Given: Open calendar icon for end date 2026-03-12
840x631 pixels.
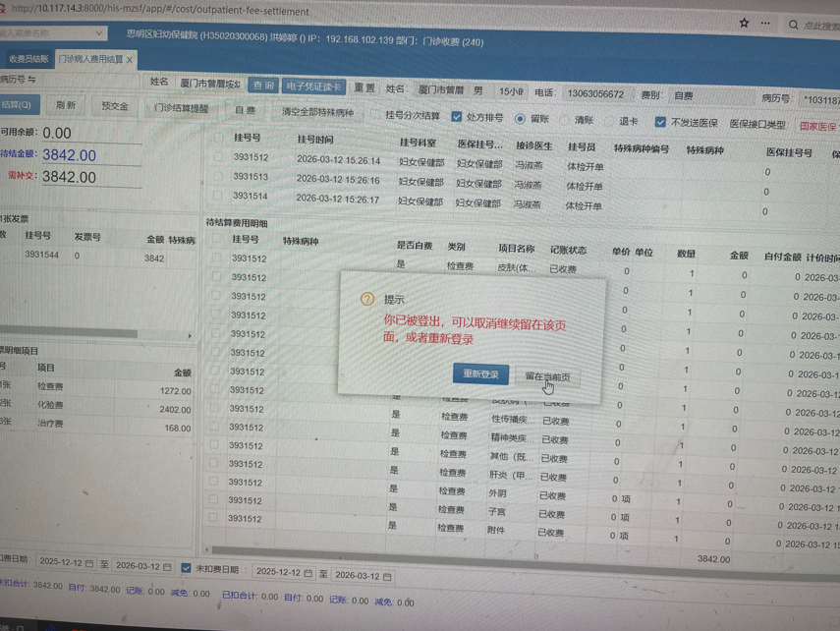Looking at the screenshot, I should pyautogui.click(x=167, y=567).
